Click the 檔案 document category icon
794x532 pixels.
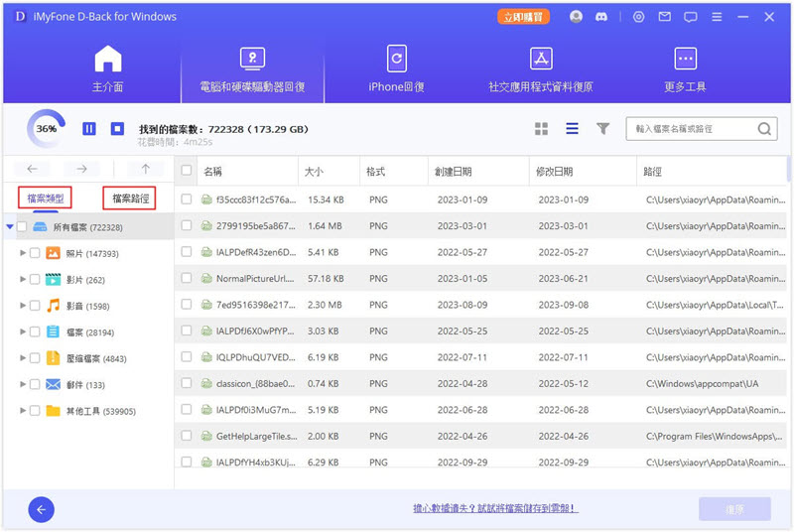click(x=53, y=332)
